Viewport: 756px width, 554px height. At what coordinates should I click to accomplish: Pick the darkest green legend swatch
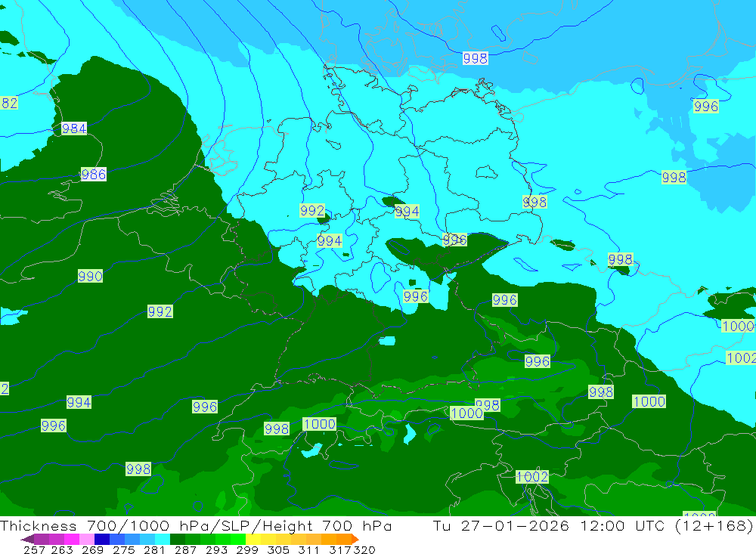(x=176, y=539)
